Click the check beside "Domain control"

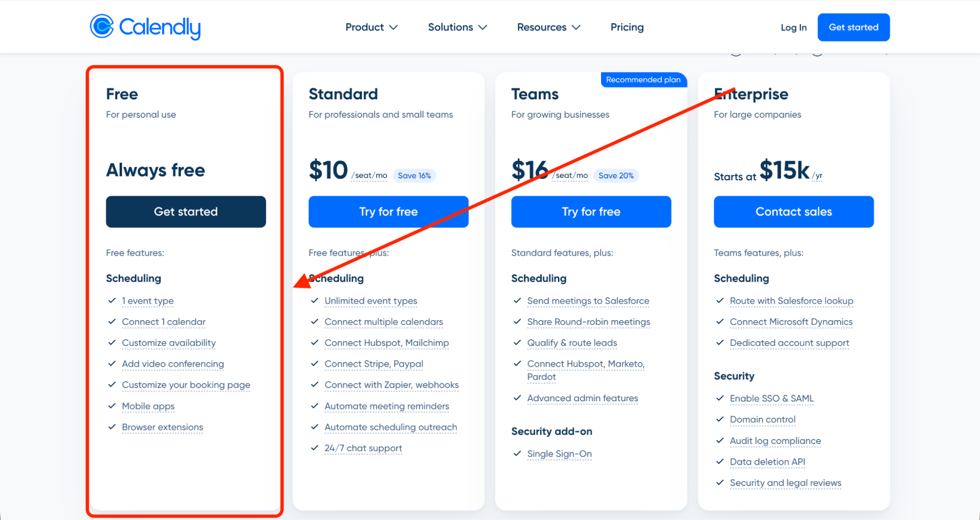(x=720, y=420)
